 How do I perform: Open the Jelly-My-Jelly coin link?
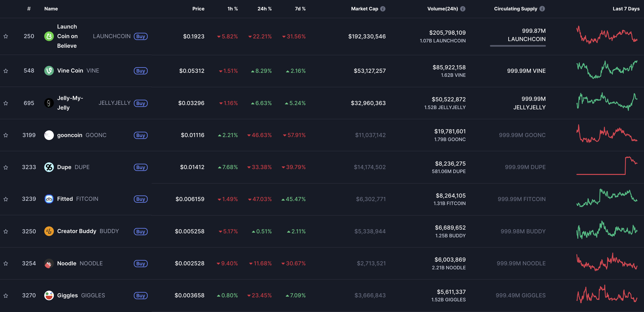(x=70, y=103)
